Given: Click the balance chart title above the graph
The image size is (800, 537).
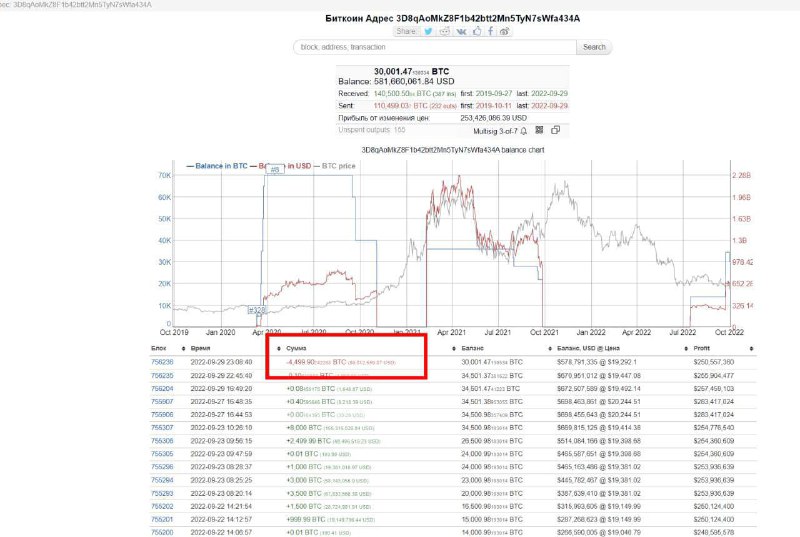Looking at the screenshot, I should click(453, 150).
